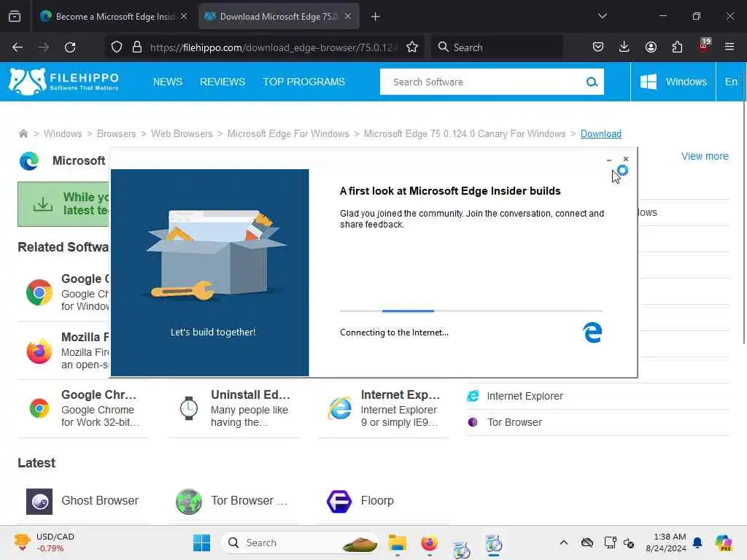Open the tracking protection shield icon
747x560 pixels.
point(117,47)
